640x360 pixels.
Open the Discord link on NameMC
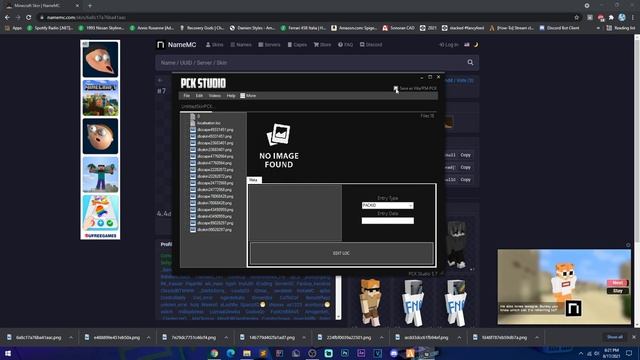(x=371, y=44)
